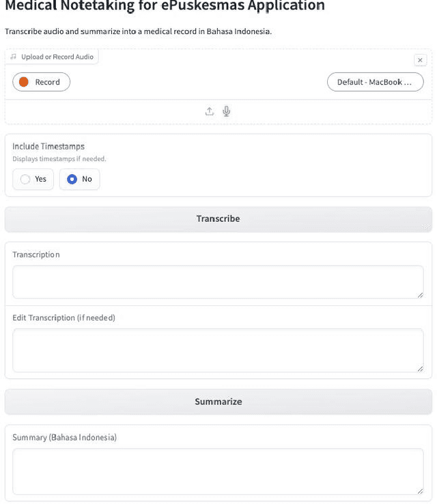The image size is (437, 504).
Task: Select No for Include Timestamps
Action: pyautogui.click(x=79, y=179)
